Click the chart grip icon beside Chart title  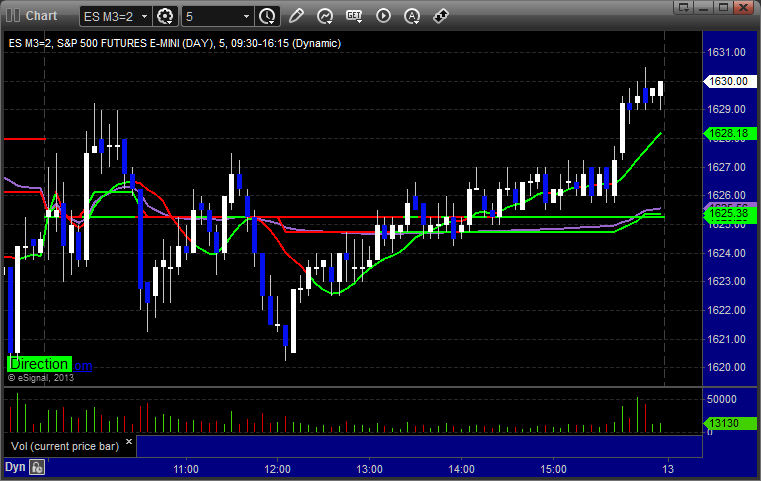(13, 16)
